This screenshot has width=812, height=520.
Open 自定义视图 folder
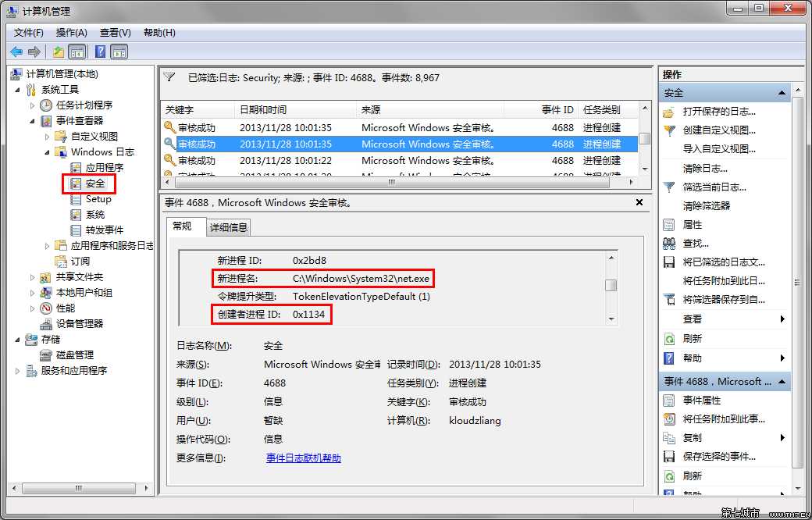point(94,136)
